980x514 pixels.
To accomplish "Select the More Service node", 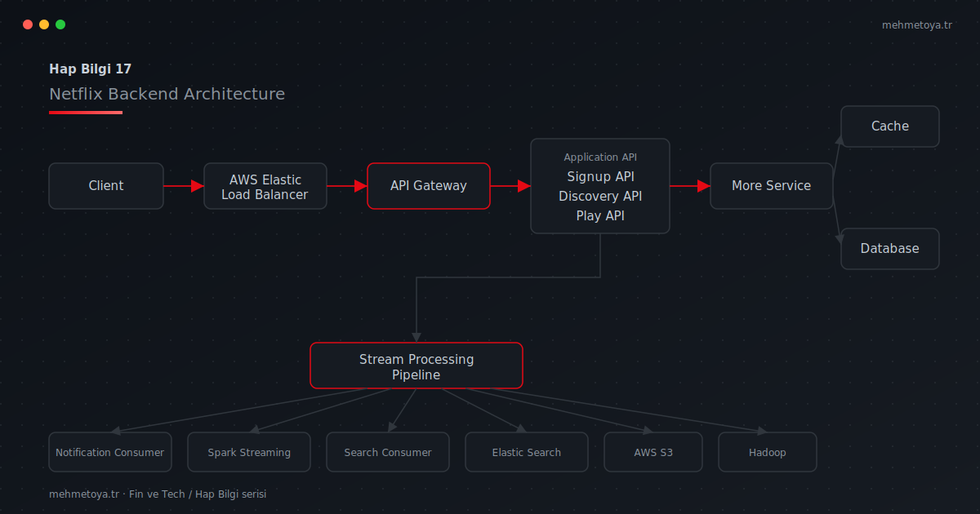I will 772,186.
